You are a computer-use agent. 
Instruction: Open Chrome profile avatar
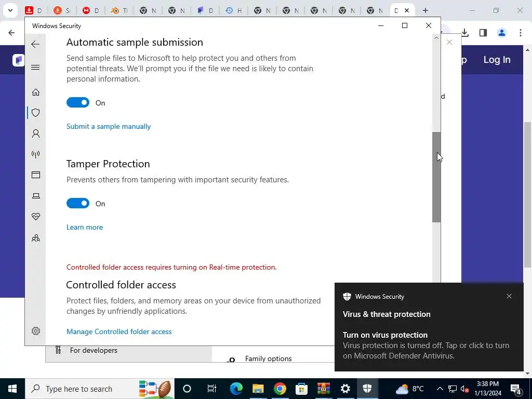(x=501, y=33)
